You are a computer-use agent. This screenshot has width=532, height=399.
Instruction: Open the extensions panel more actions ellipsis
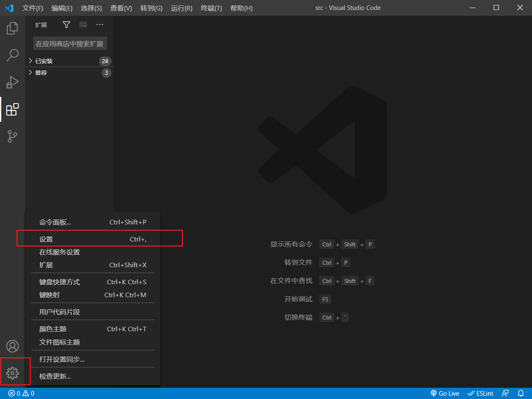point(100,25)
